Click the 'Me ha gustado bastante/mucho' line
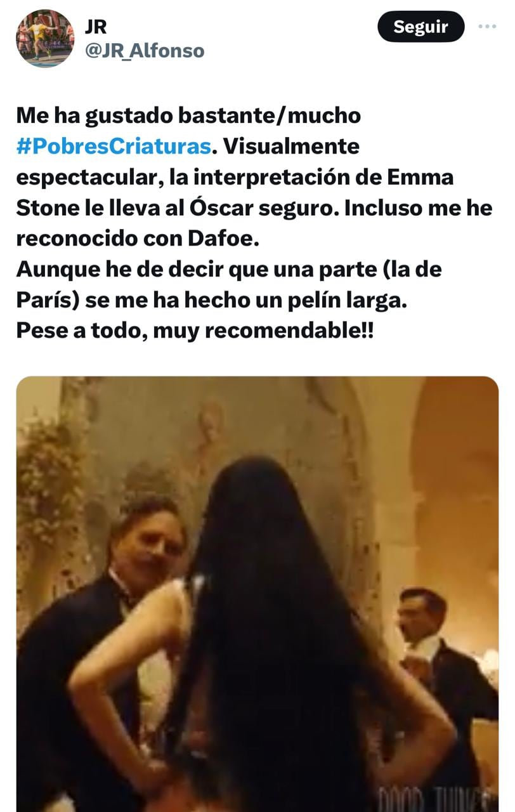This screenshot has width=515, height=812. coord(188,115)
